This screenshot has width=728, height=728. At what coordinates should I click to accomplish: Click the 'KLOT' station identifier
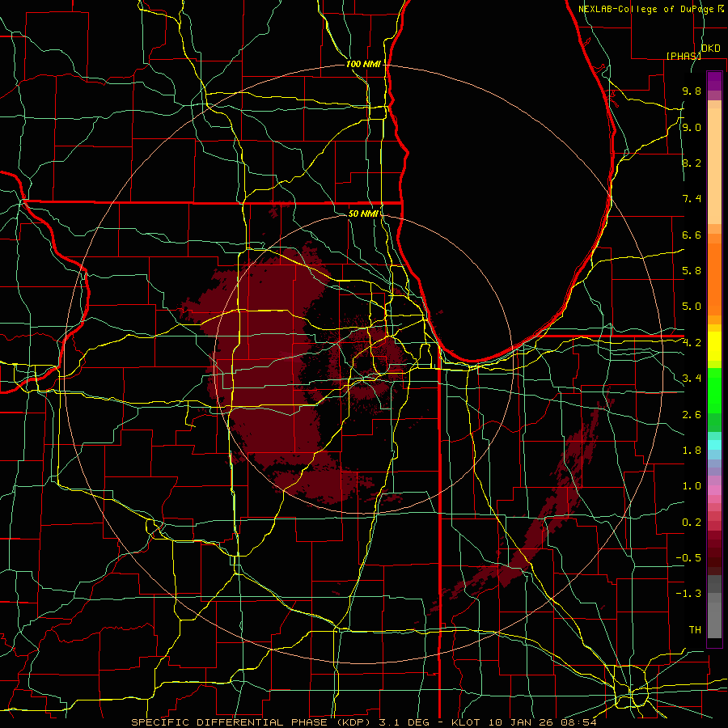pos(466,722)
